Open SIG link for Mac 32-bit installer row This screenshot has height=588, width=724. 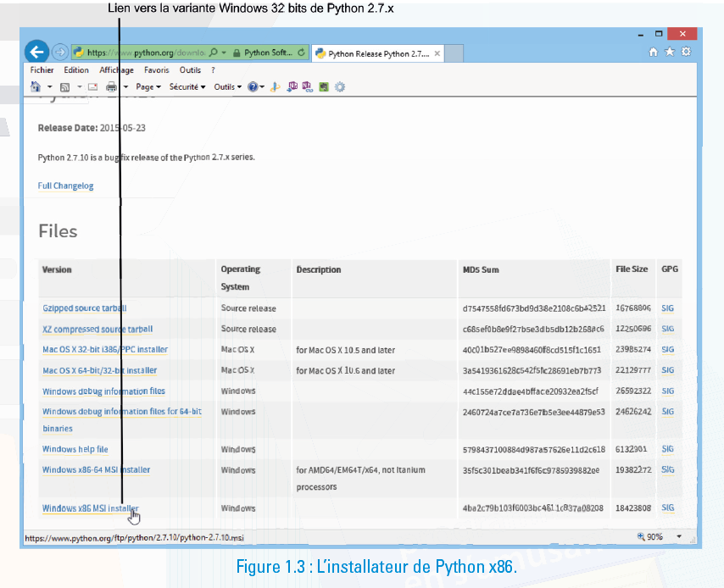click(668, 349)
